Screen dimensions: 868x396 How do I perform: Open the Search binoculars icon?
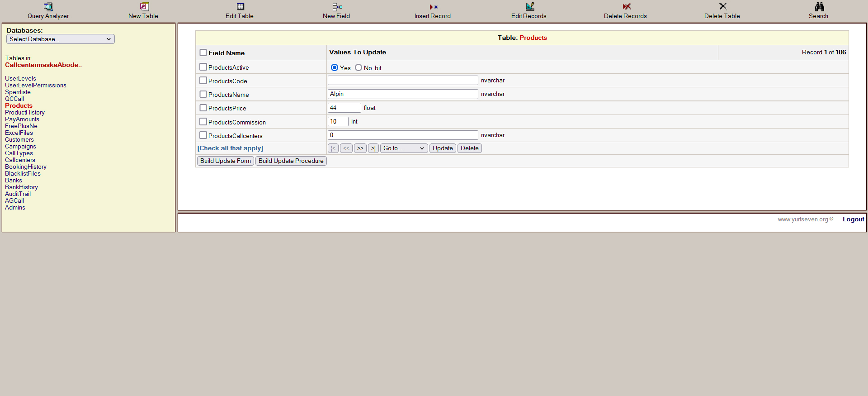tap(819, 7)
